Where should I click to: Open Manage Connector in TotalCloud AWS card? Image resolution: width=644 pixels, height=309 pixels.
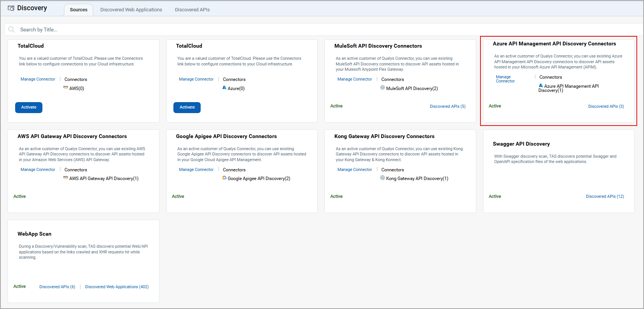[38, 79]
